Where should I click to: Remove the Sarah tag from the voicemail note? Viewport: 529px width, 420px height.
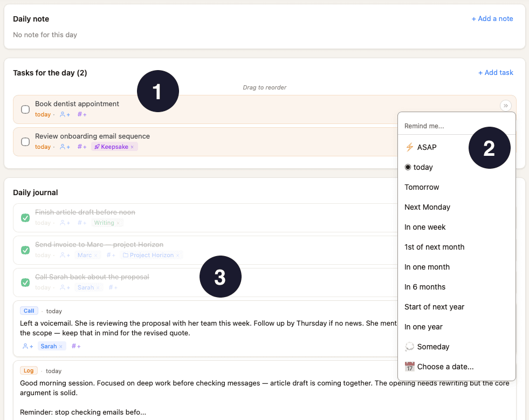point(60,346)
